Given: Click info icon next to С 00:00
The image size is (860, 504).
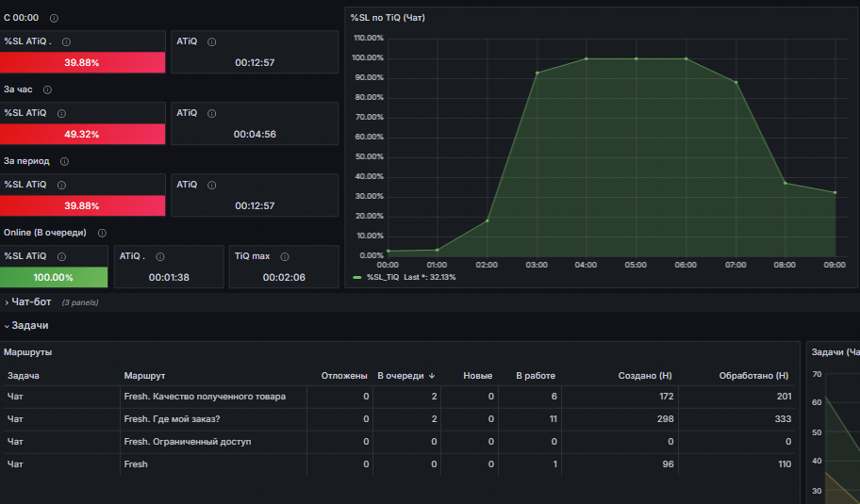Looking at the screenshot, I should (54, 18).
